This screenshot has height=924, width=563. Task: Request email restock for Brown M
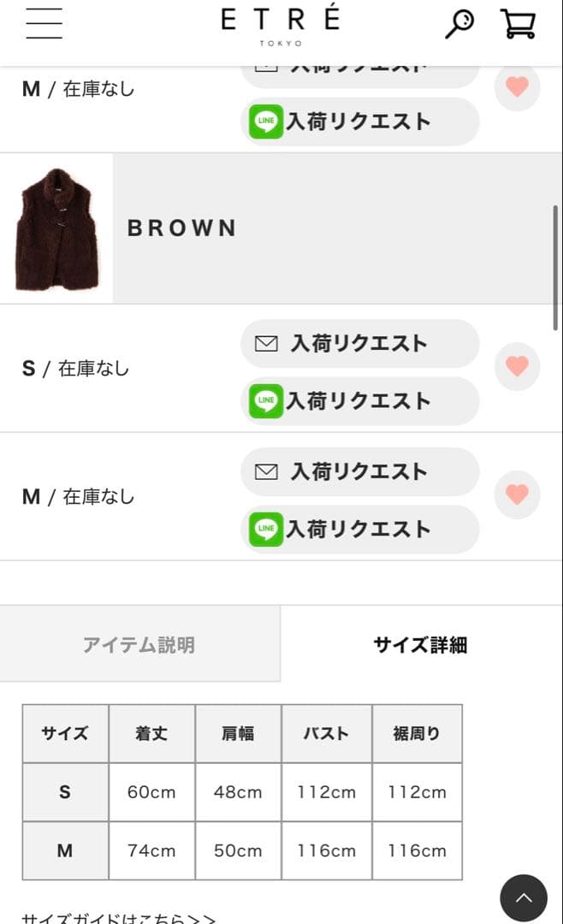point(359,472)
